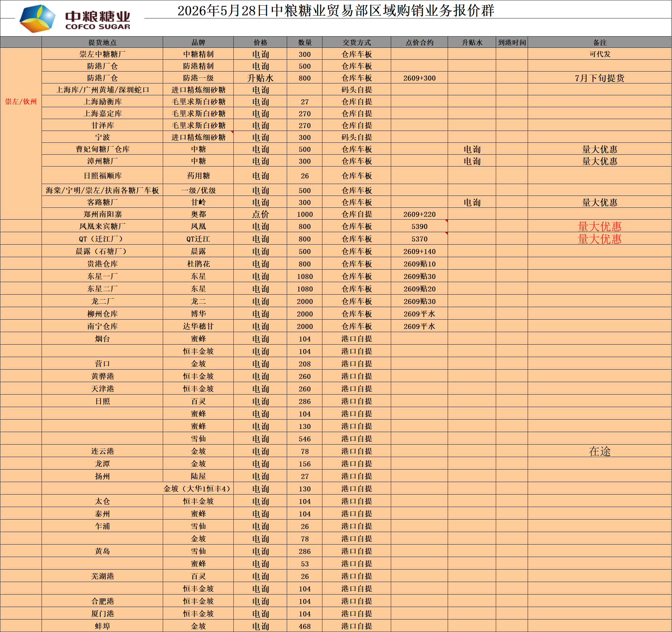Click the 客路糖厂 cell
This screenshot has width=672, height=632.
coord(102,202)
